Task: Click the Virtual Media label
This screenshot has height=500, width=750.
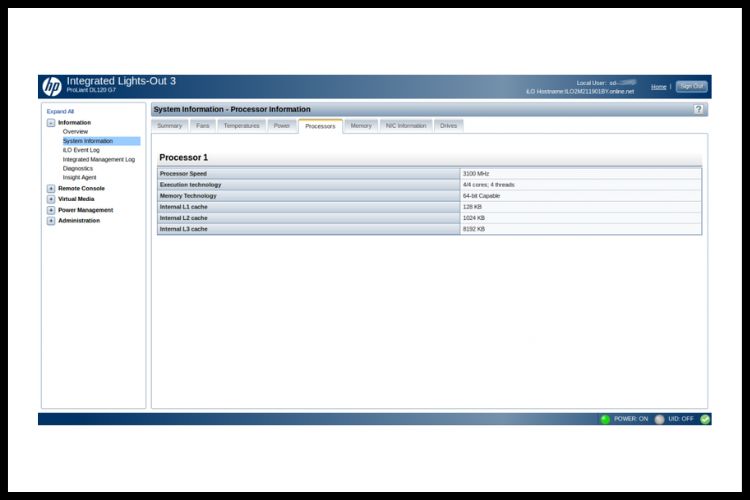Action: [76, 199]
